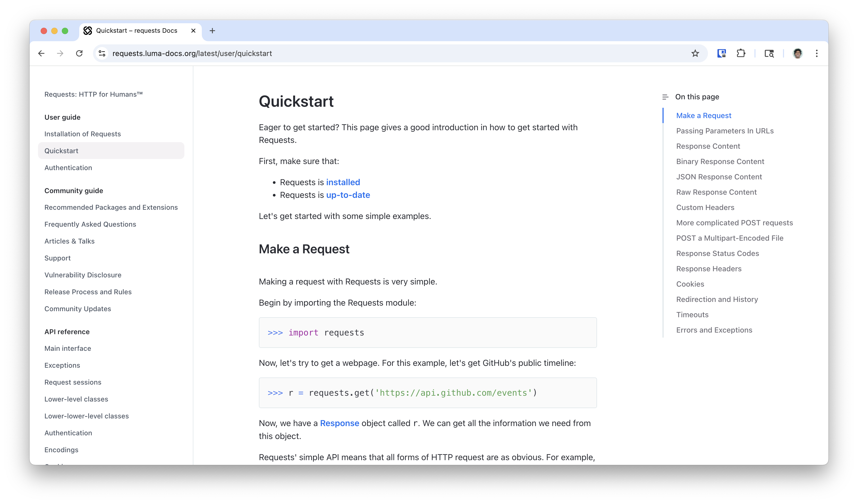This screenshot has height=504, width=858.
Task: Jump to Response Content section
Action: click(708, 146)
